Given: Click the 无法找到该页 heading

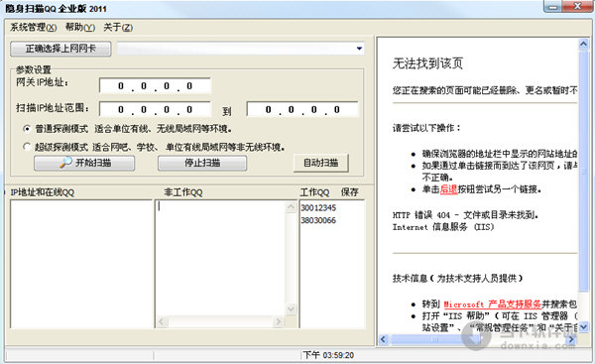Looking at the screenshot, I should tap(427, 63).
